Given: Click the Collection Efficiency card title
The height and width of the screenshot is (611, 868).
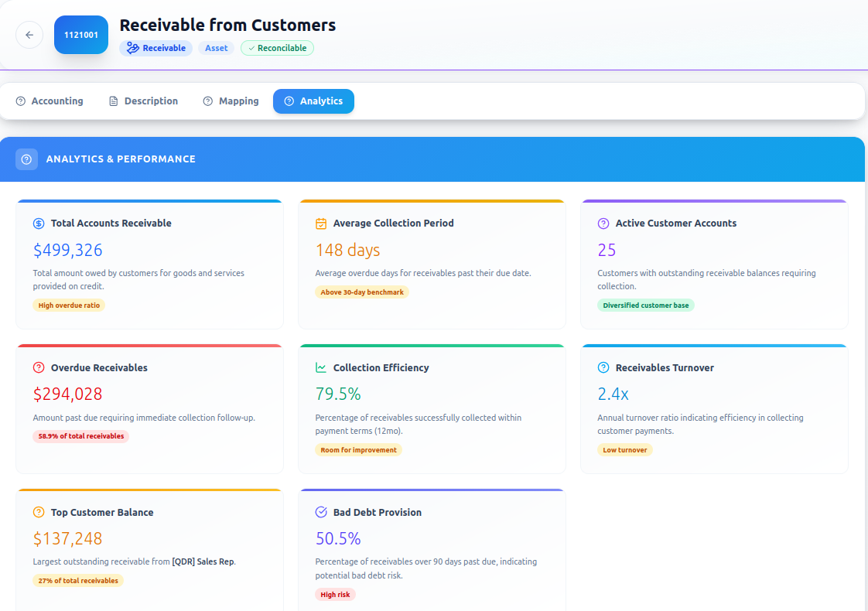Looking at the screenshot, I should tap(381, 368).
